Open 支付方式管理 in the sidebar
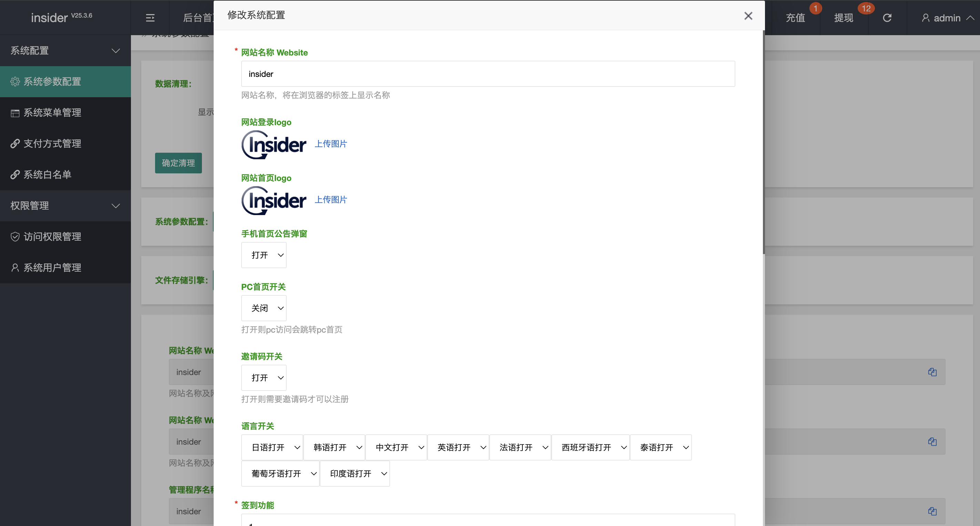This screenshot has height=526, width=980. (52, 143)
